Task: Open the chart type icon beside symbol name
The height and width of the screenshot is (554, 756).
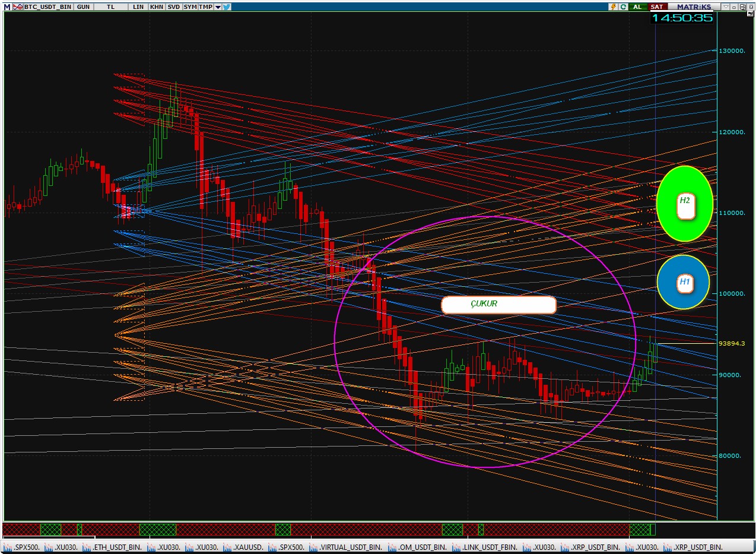Action: pyautogui.click(x=18, y=7)
